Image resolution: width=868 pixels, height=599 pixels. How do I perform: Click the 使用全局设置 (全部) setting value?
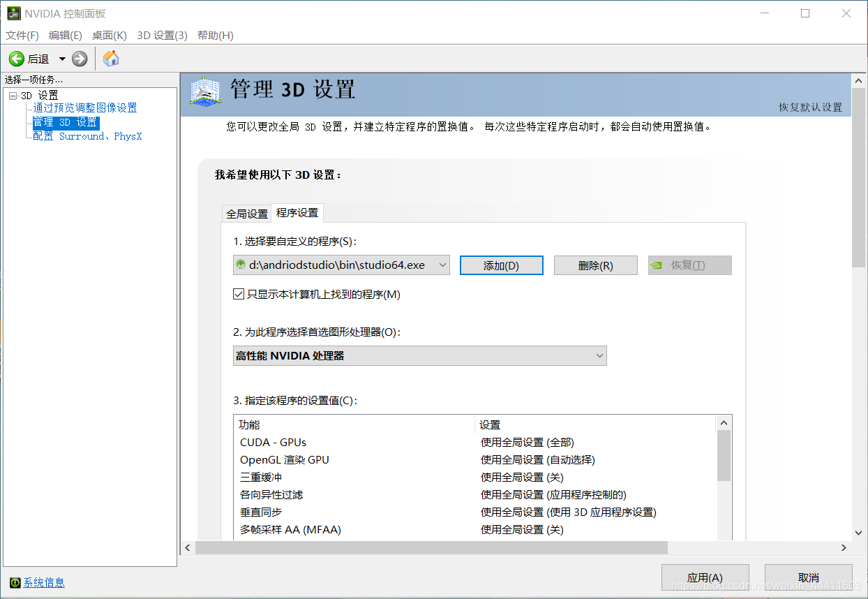[x=527, y=442]
